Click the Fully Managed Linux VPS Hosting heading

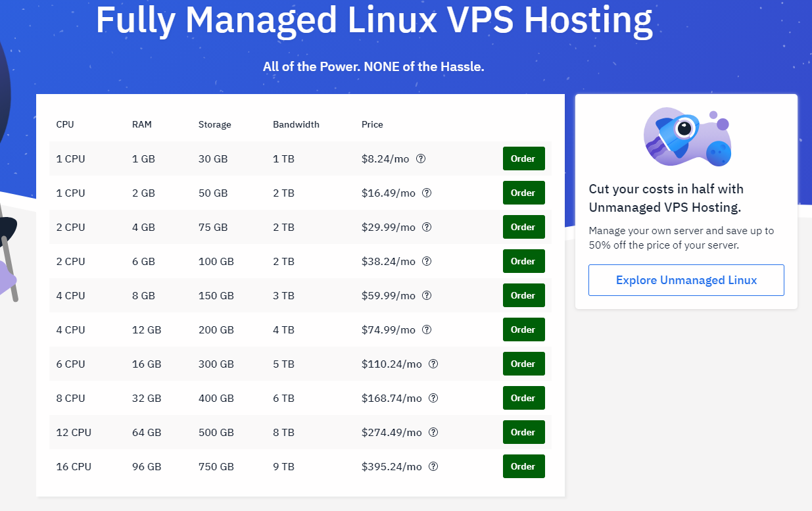(373, 20)
